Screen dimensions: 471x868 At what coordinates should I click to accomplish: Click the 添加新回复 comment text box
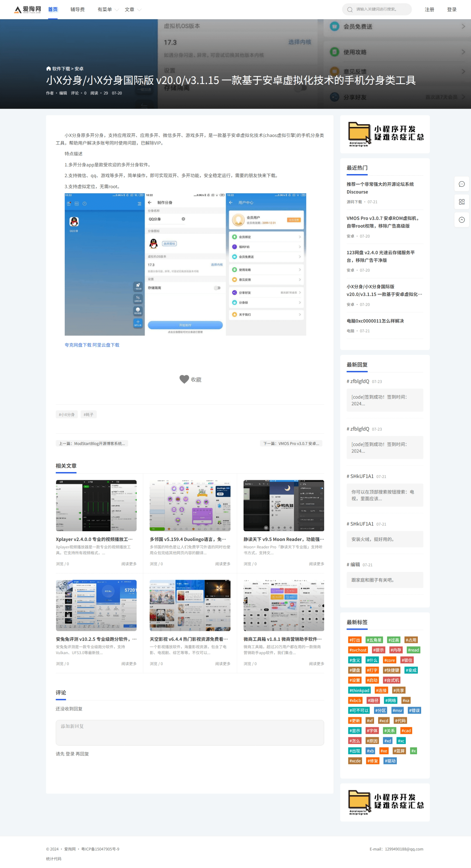pyautogui.click(x=190, y=732)
